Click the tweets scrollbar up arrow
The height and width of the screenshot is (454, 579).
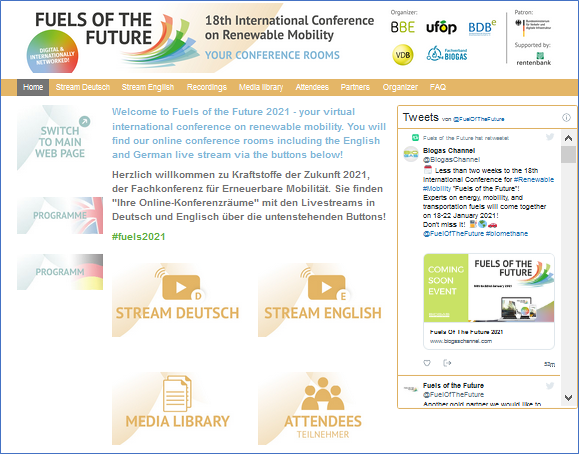pos(568,138)
